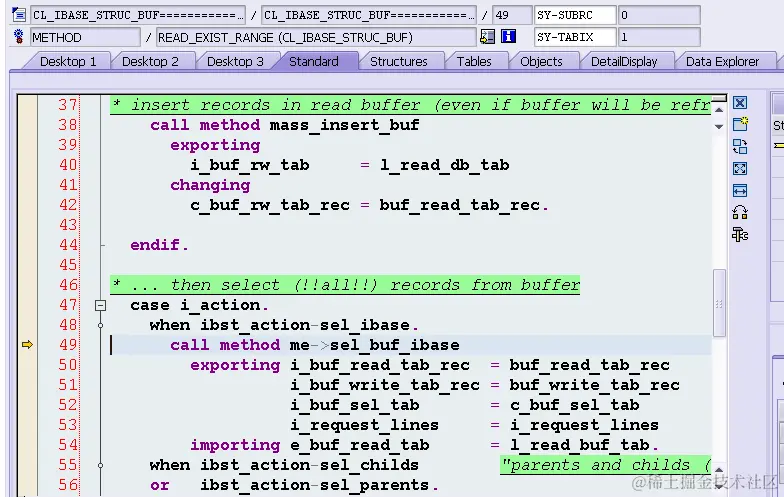
Task: Click the display object list icon next to READ_EXIST_RANGE
Action: [488, 36]
